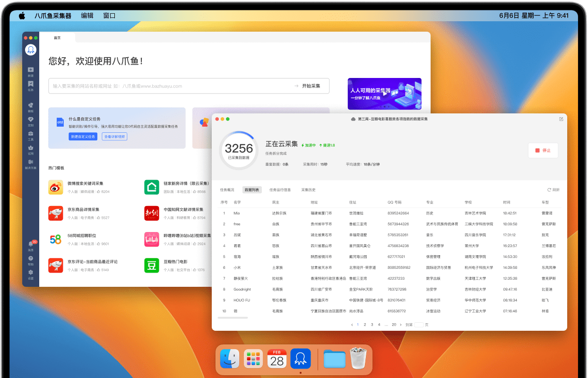The width and height of the screenshot is (588, 378).
Task: Open the 链家新房详情 template icon
Action: [x=152, y=187]
